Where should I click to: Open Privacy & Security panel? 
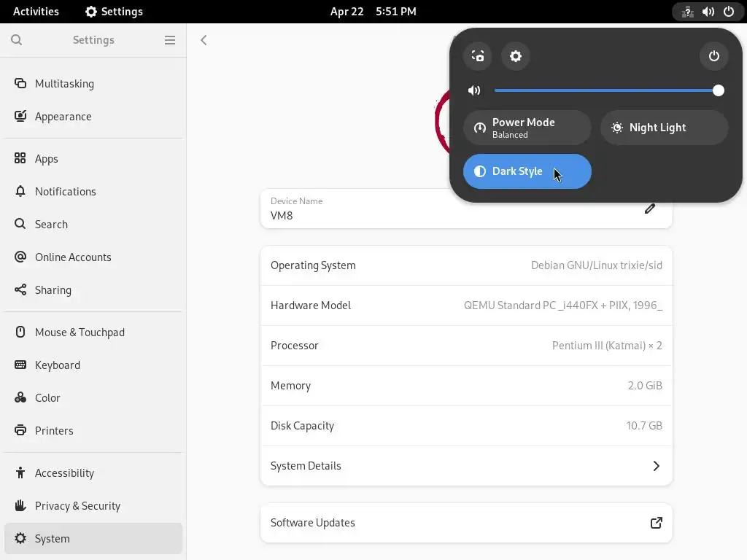tap(93, 506)
